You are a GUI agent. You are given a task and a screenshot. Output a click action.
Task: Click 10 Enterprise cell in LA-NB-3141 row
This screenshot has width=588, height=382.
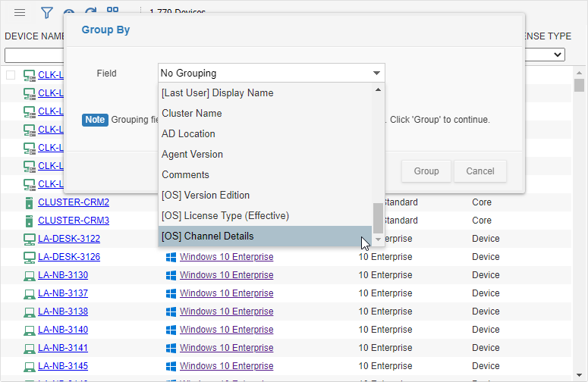[x=385, y=348]
